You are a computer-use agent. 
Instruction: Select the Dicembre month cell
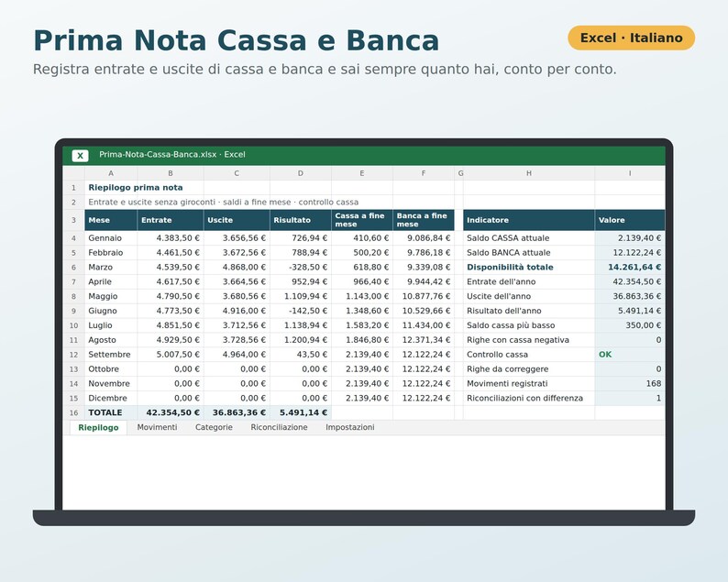(x=111, y=398)
